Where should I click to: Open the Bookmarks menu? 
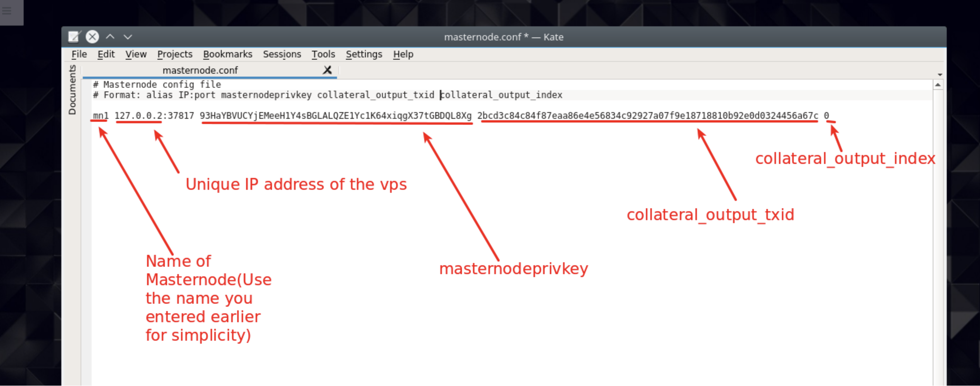pos(228,54)
